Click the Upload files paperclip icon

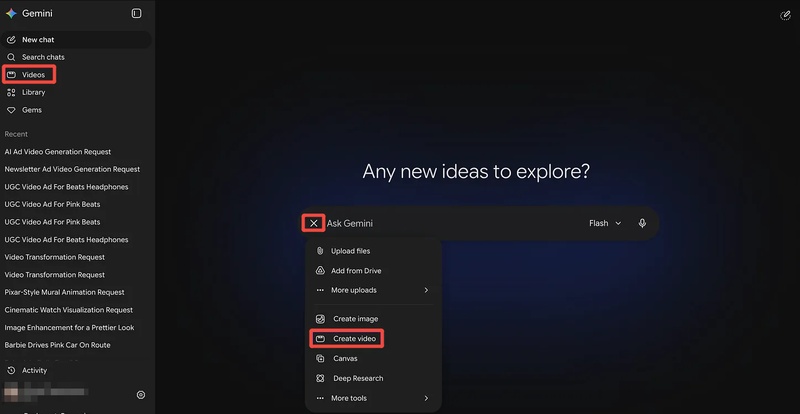tap(320, 251)
